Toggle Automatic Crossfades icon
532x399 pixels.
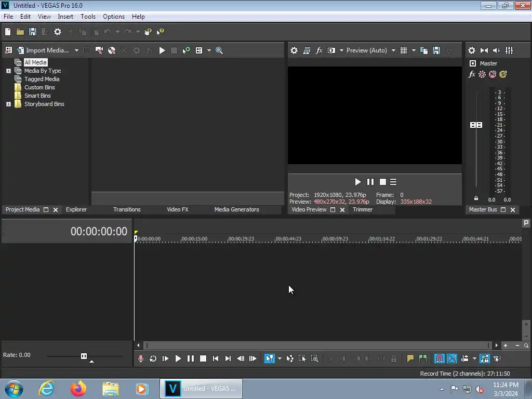tap(451, 358)
